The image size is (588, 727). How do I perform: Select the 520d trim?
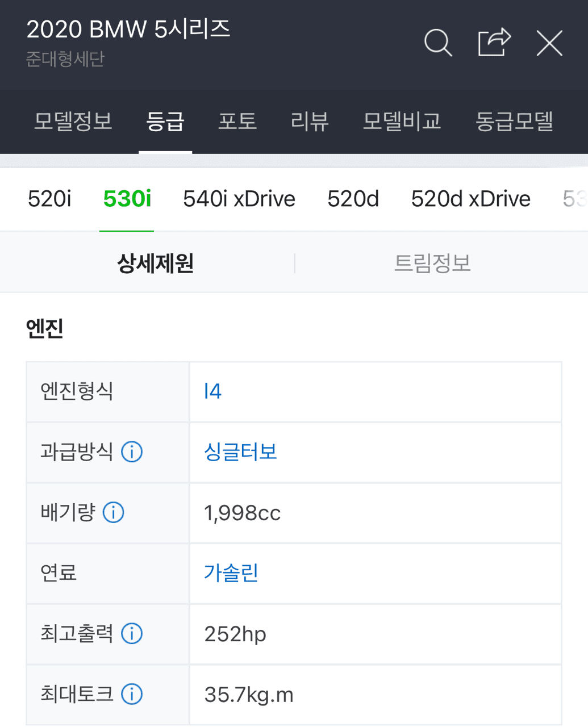click(353, 198)
